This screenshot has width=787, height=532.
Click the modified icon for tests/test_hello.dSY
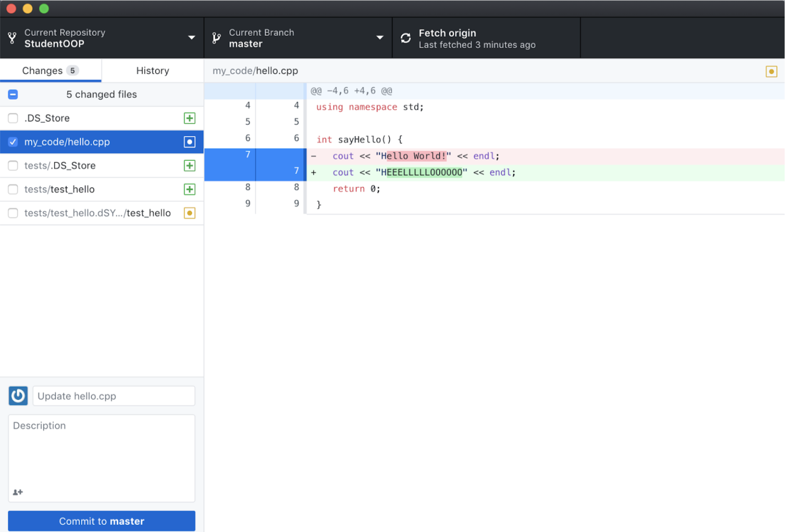190,213
